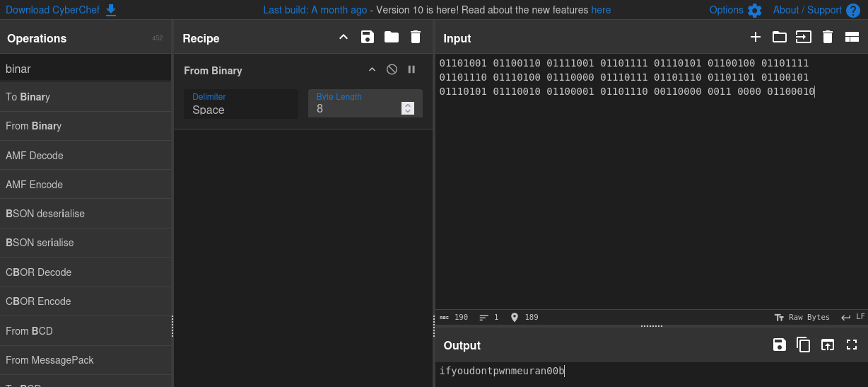Open folder as input icon
Image resolution: width=868 pixels, height=387 pixels.
click(779, 37)
